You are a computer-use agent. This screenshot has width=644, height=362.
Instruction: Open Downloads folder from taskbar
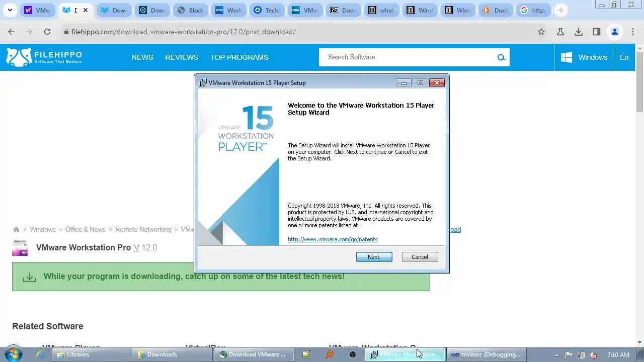[174, 354]
